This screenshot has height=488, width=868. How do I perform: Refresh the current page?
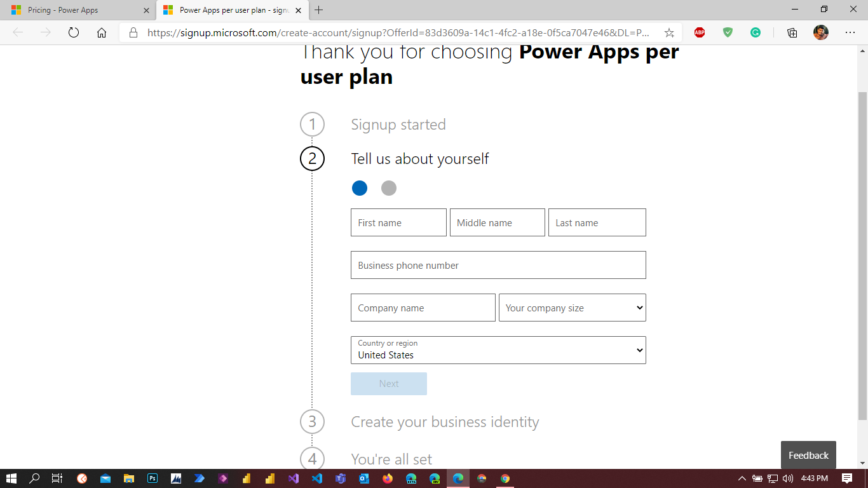coord(74,32)
